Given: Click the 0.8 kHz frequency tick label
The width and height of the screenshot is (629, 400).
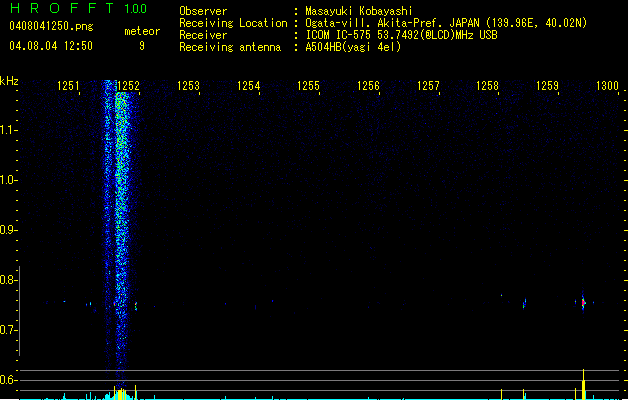Looking at the screenshot, I should 8,280.
